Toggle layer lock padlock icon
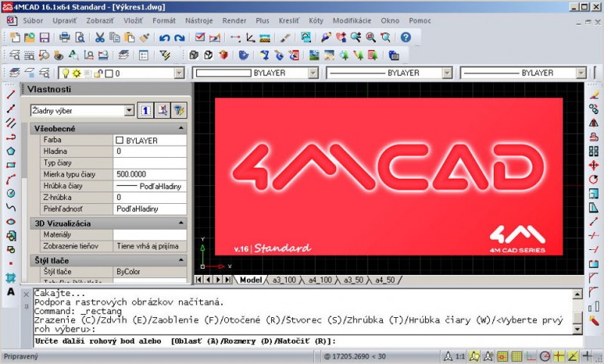The image size is (604, 364). (x=98, y=73)
